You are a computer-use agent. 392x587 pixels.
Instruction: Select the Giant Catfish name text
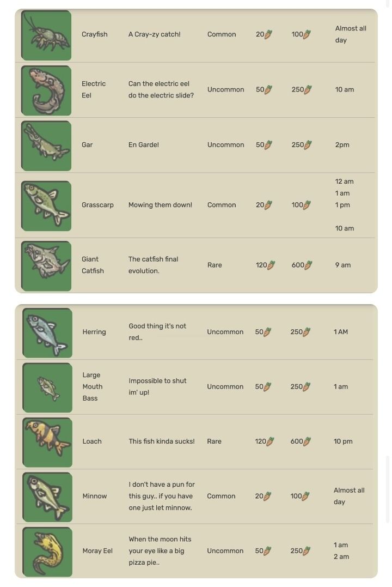93,265
